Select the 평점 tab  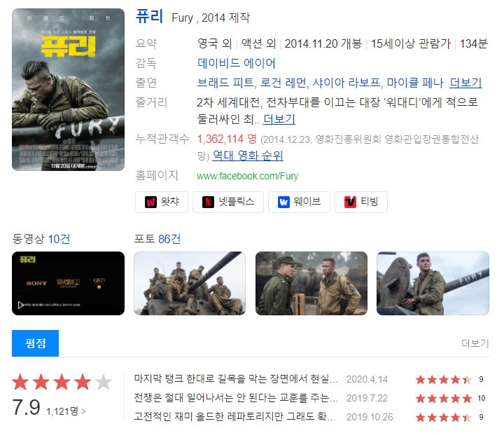tap(36, 343)
